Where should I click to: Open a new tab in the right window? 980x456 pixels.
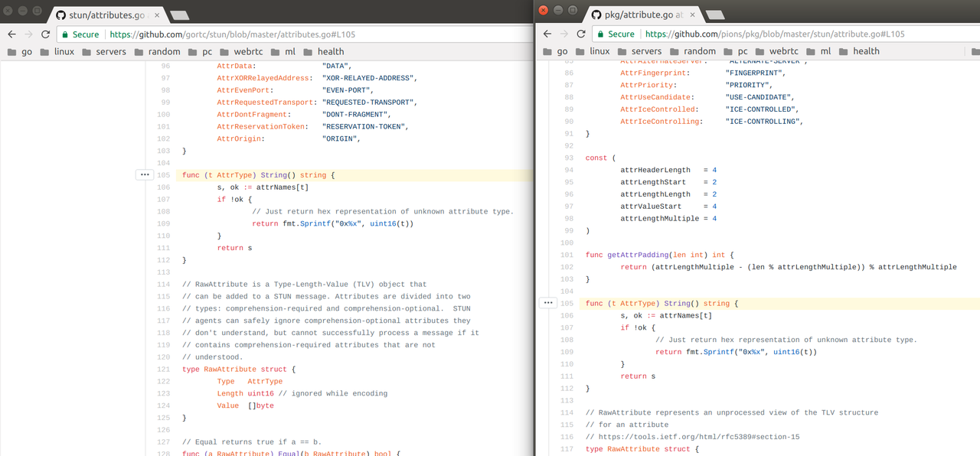click(714, 15)
